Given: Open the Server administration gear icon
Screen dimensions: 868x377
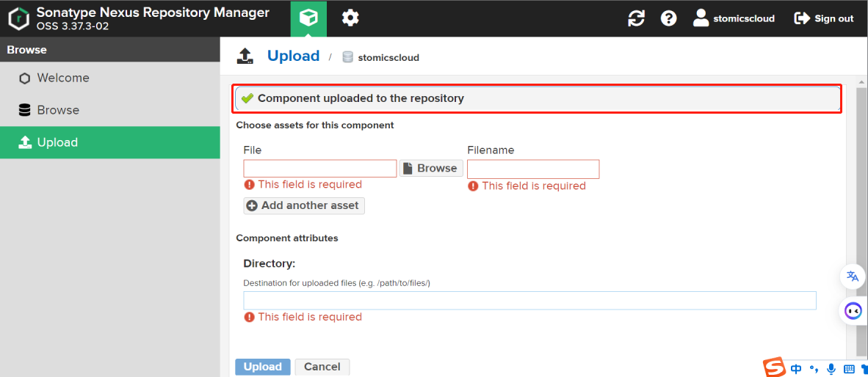Looking at the screenshot, I should pos(350,18).
